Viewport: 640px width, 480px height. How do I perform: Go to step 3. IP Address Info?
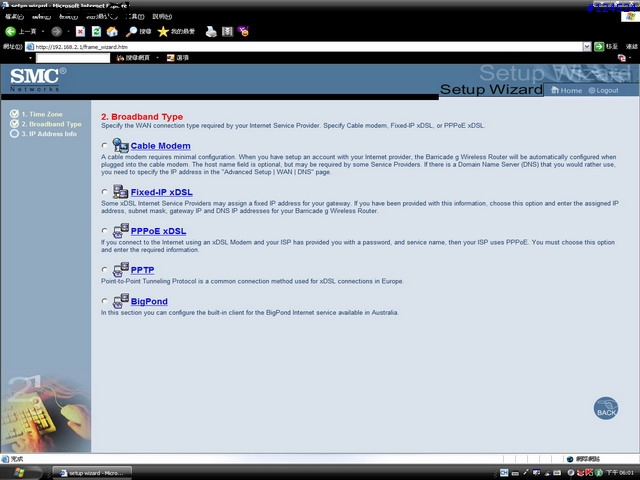pos(43,133)
